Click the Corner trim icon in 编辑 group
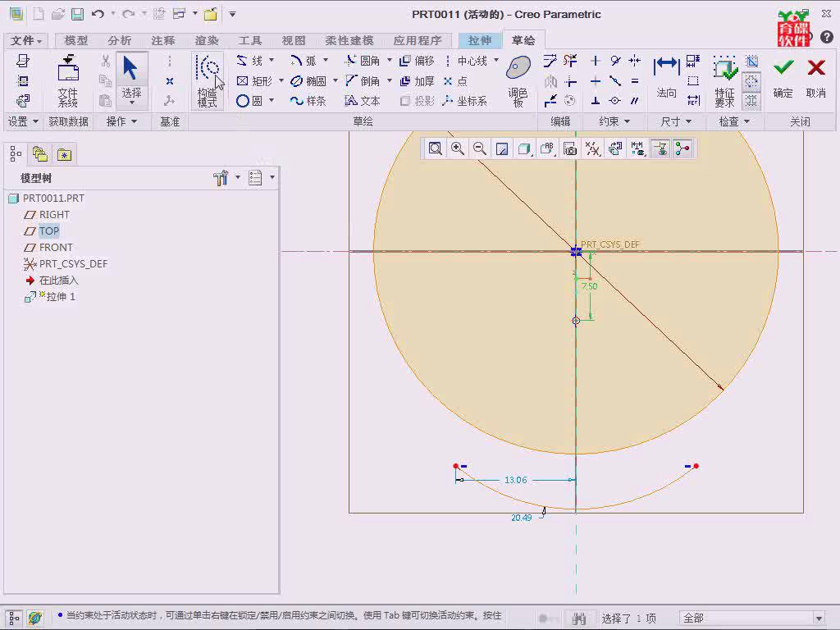The height and width of the screenshot is (630, 840). [571, 81]
